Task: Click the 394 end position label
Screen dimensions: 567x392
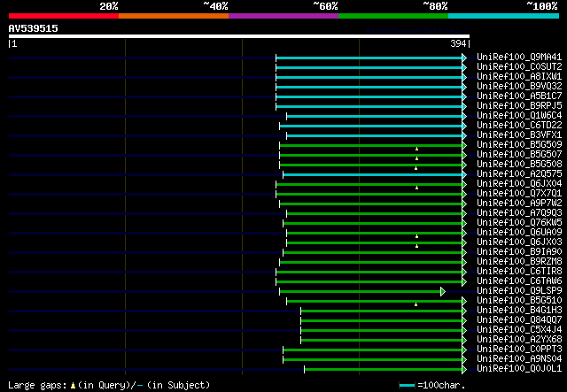Action: click(458, 43)
